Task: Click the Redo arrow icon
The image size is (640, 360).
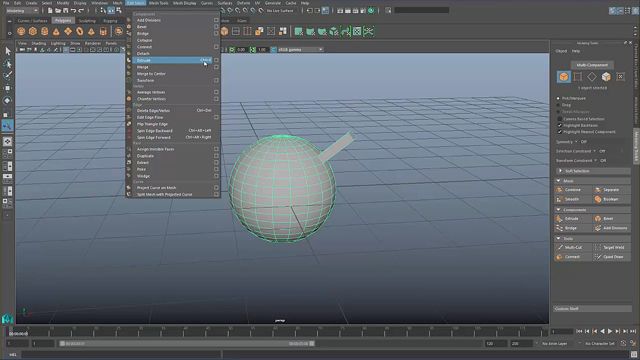Action: (81, 11)
